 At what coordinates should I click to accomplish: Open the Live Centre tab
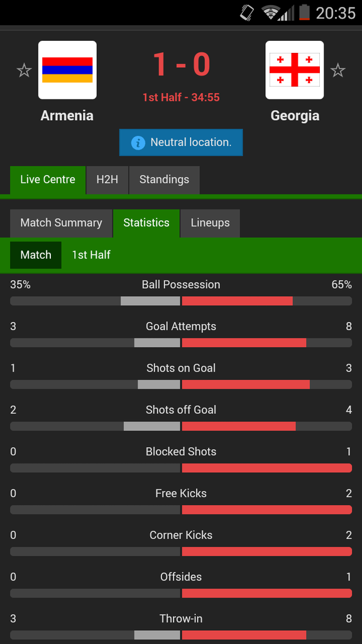click(48, 180)
